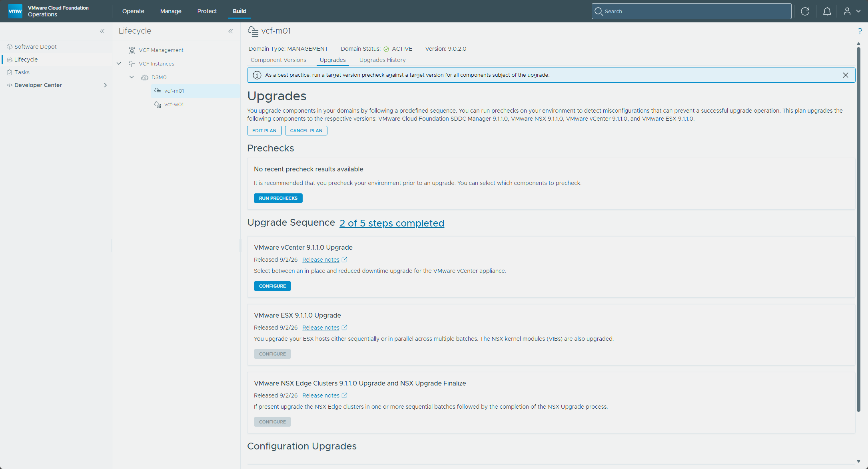The image size is (868, 469).
Task: Click the Lifecycle sidebar icon
Action: (10, 60)
